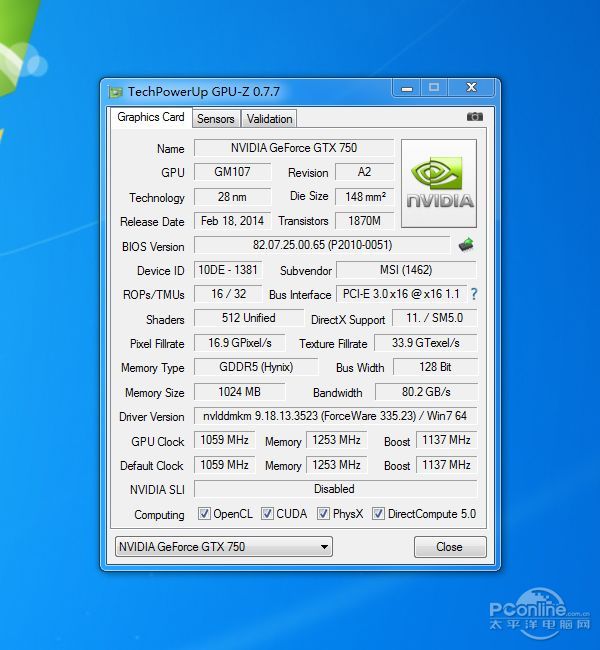Click the BIOS Version label

(x=153, y=247)
